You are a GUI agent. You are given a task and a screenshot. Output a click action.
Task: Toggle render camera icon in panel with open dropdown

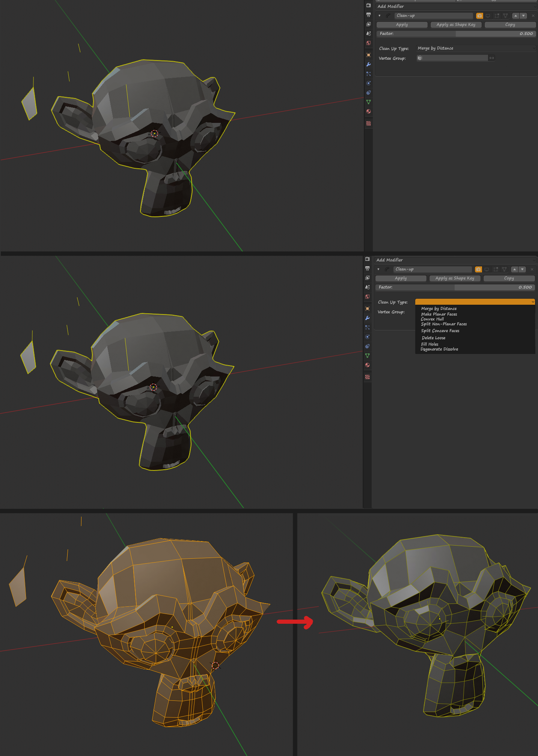click(x=478, y=269)
